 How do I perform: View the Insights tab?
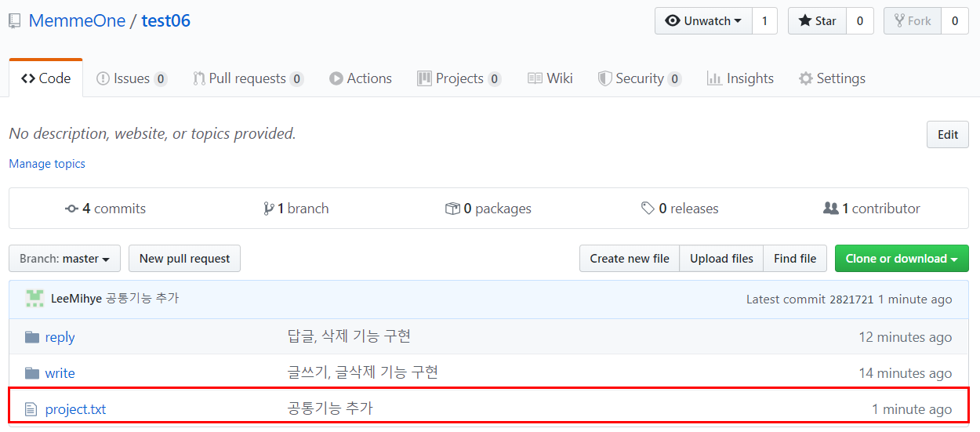pyautogui.click(x=740, y=78)
